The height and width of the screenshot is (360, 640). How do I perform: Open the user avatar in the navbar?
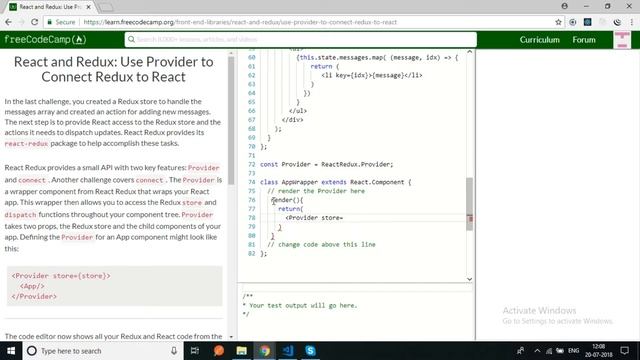[x=622, y=40]
